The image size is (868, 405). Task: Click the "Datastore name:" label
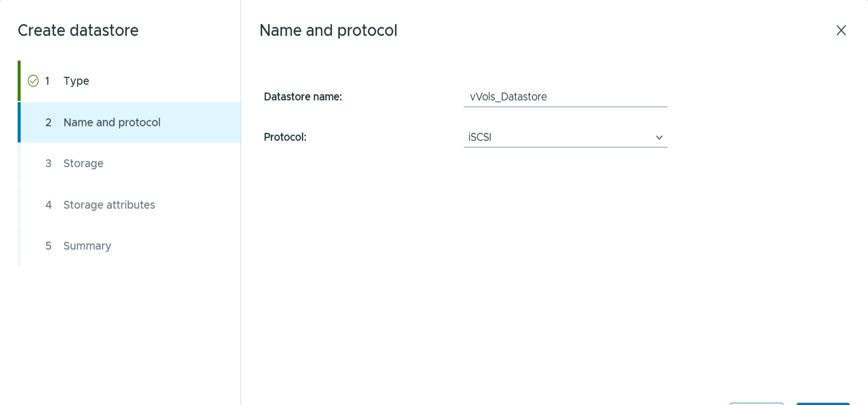pyautogui.click(x=303, y=97)
